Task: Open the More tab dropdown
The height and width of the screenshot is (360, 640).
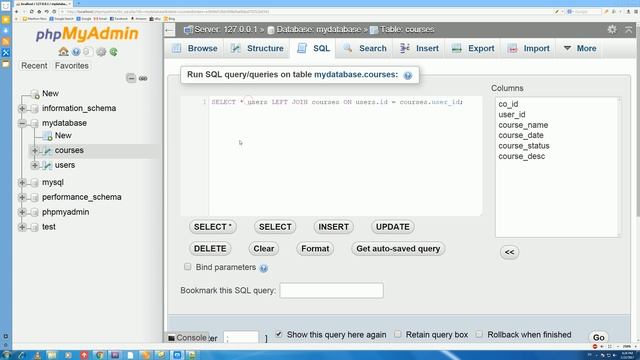Action: 580,48
